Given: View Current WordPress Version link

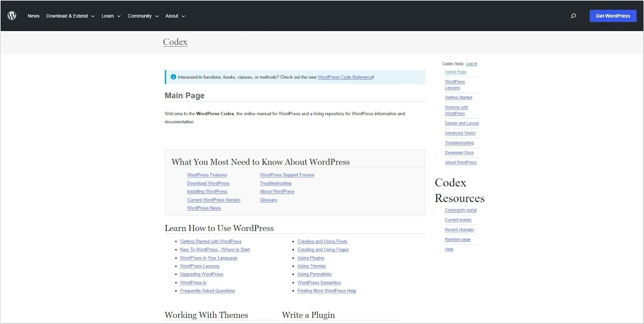Looking at the screenshot, I should 214,200.
